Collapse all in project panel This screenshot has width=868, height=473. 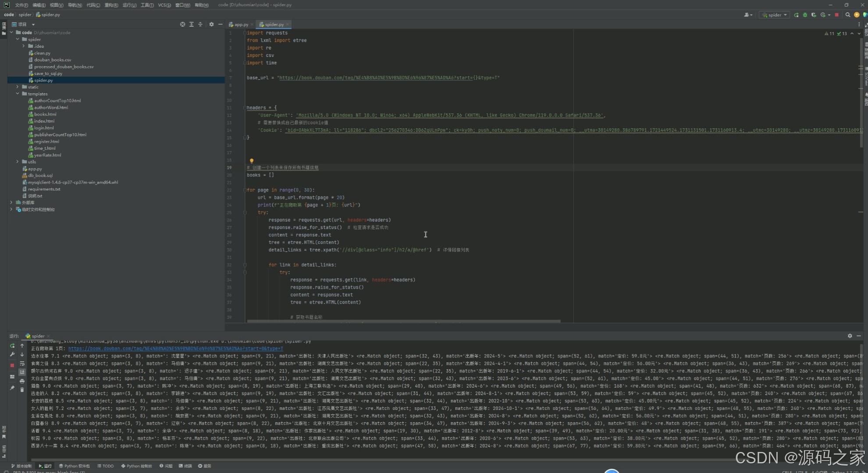click(x=200, y=25)
